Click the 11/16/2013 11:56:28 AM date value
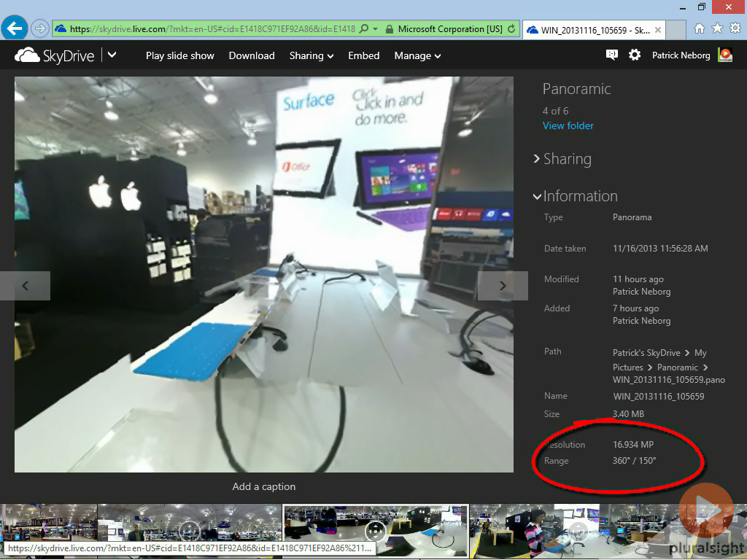747x560 pixels. click(x=660, y=249)
